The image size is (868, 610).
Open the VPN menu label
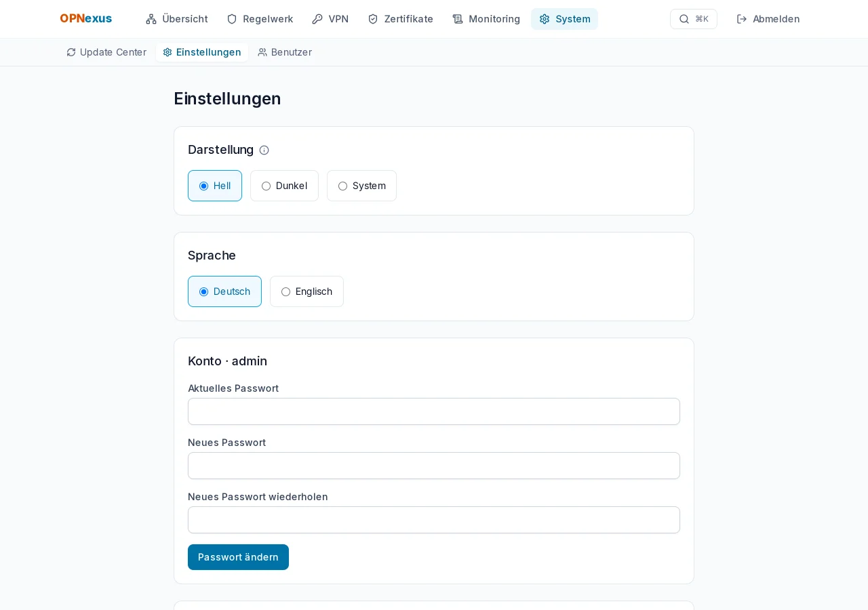(x=338, y=19)
